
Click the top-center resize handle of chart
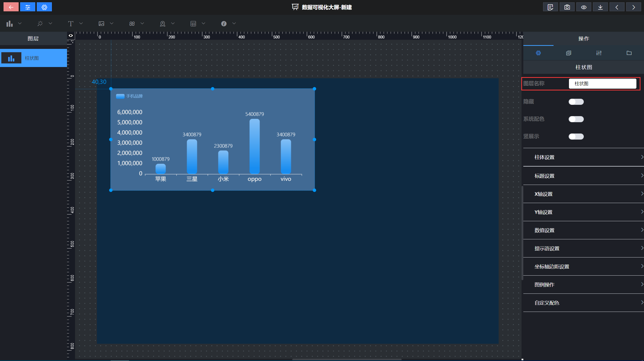click(213, 89)
